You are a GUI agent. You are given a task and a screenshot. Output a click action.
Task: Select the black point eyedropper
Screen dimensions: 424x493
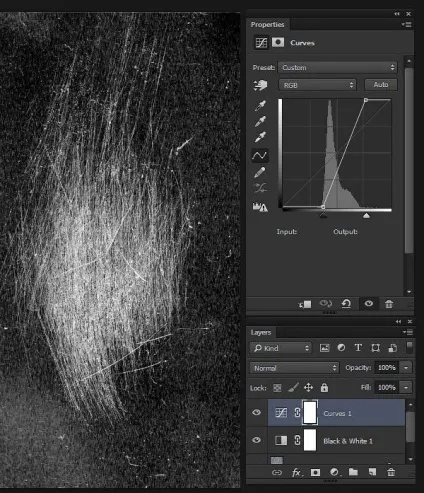click(260, 105)
